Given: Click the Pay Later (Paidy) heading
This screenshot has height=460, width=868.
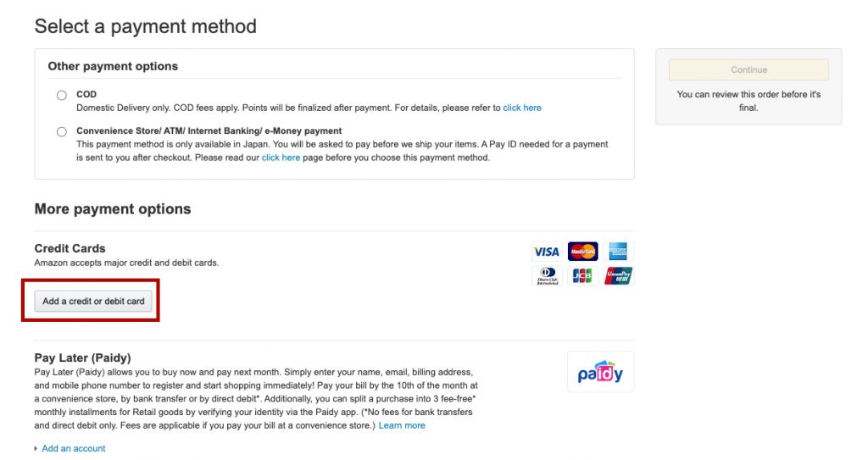Looking at the screenshot, I should point(82,358).
